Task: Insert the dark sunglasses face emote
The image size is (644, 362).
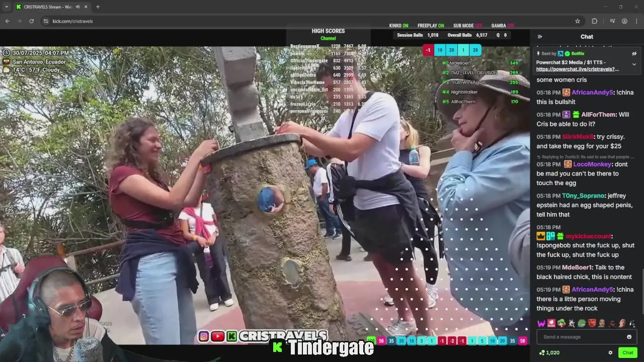Action: pos(612,323)
